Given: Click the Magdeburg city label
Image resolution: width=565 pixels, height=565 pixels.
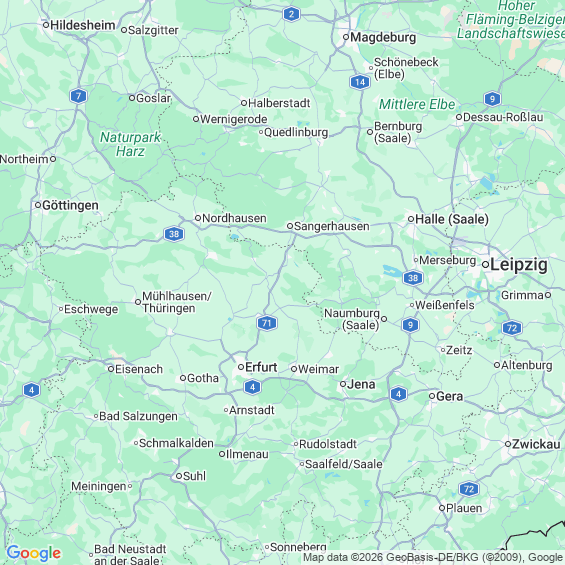Looking at the screenshot, I should 383,37.
